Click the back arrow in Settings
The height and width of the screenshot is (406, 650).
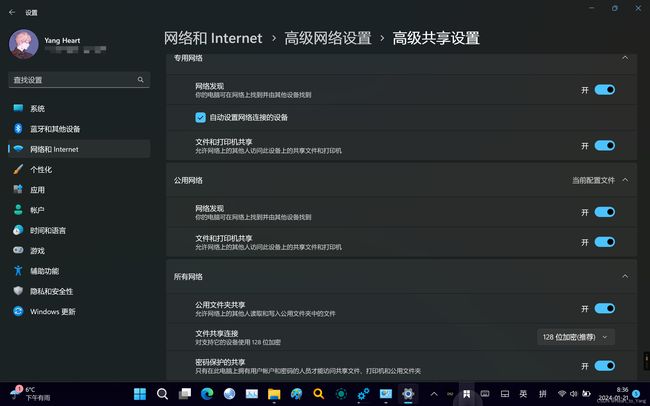(12, 12)
